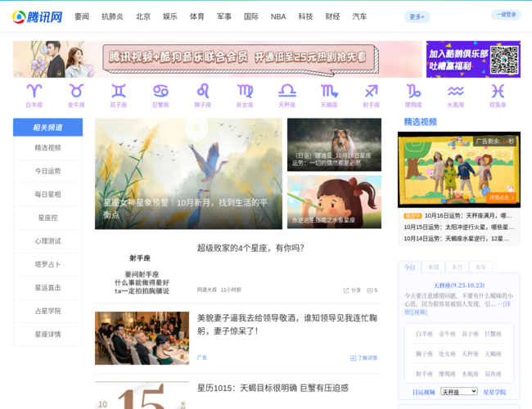Select 心理测试 in sidebar channels
Screen dimensions: 532x409
[x=47, y=241]
